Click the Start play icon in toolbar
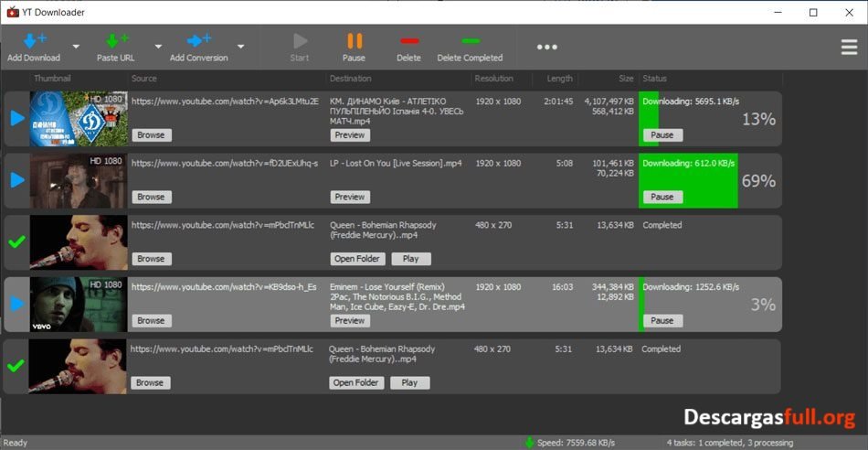Screen dimensions: 868x450 click(x=300, y=41)
